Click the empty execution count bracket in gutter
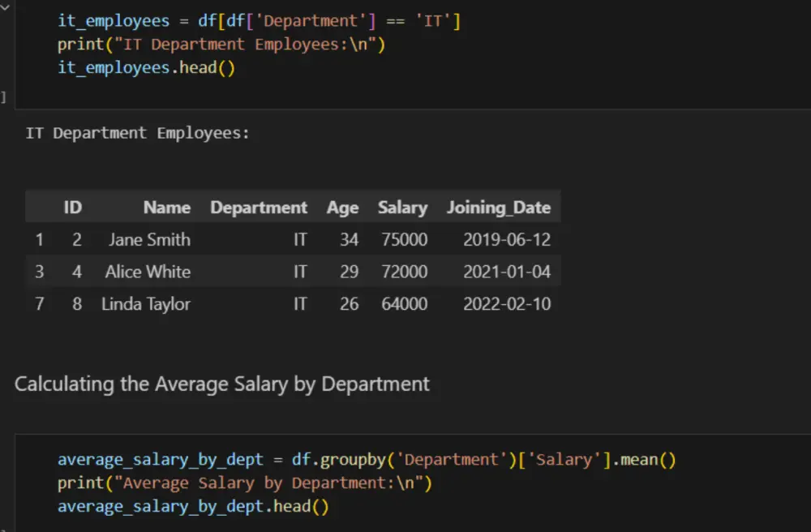The image size is (811, 532). tap(2, 97)
